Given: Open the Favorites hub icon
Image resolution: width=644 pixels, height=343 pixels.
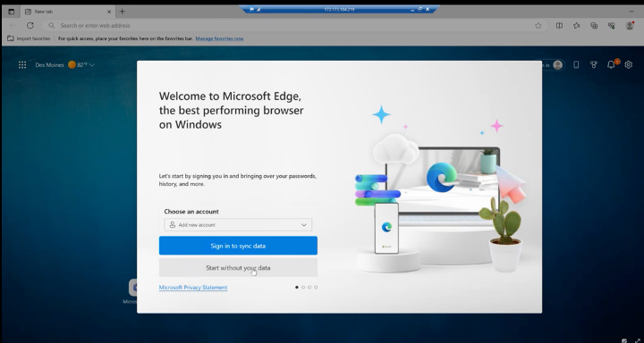Looking at the screenshot, I should (x=577, y=25).
